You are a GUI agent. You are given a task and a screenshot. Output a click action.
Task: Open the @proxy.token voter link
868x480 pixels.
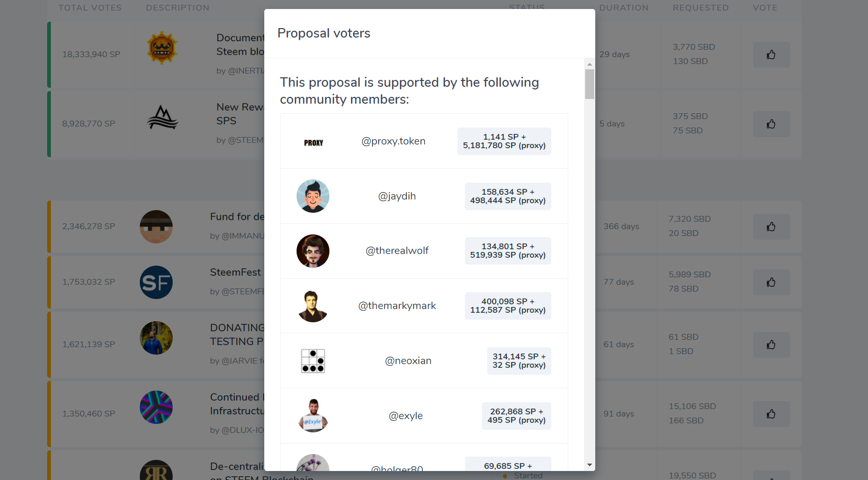tap(393, 141)
